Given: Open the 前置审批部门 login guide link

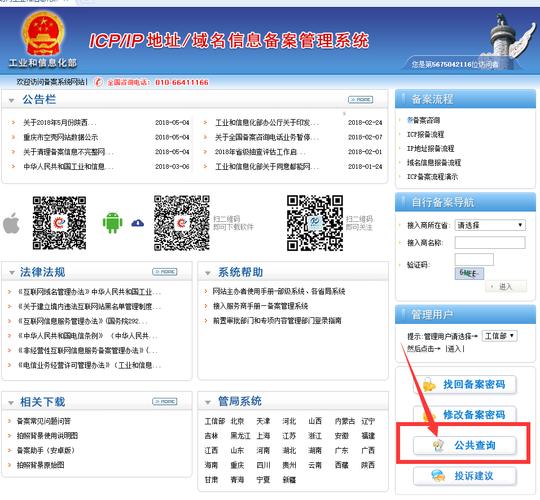Looking at the screenshot, I should click(x=277, y=321).
